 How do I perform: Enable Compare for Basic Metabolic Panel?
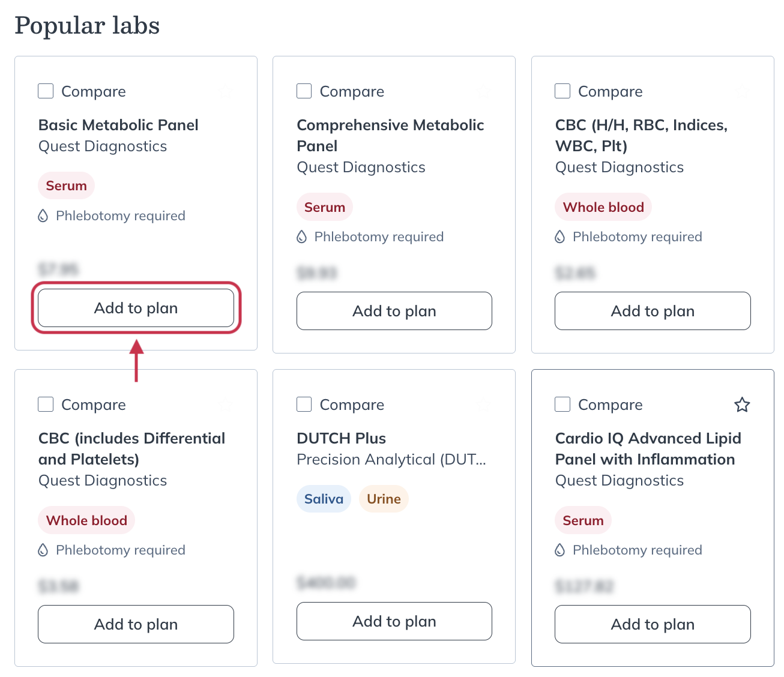pyautogui.click(x=46, y=91)
